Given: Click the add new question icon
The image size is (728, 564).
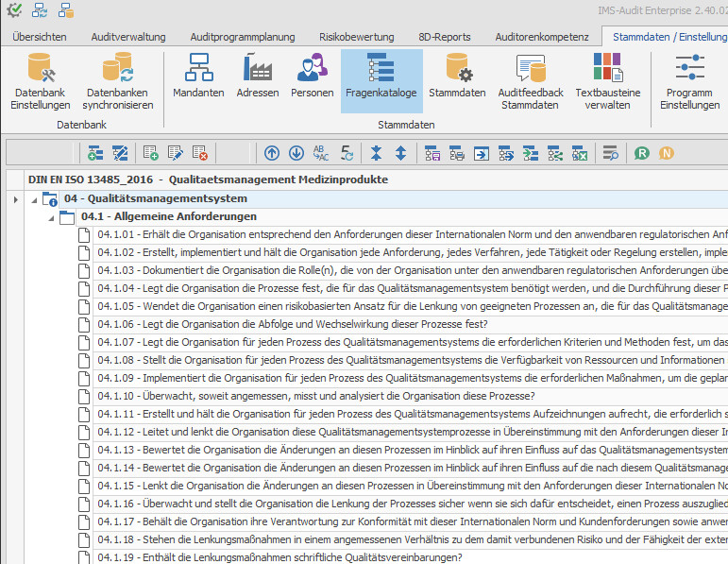Looking at the screenshot, I should pos(151,153).
